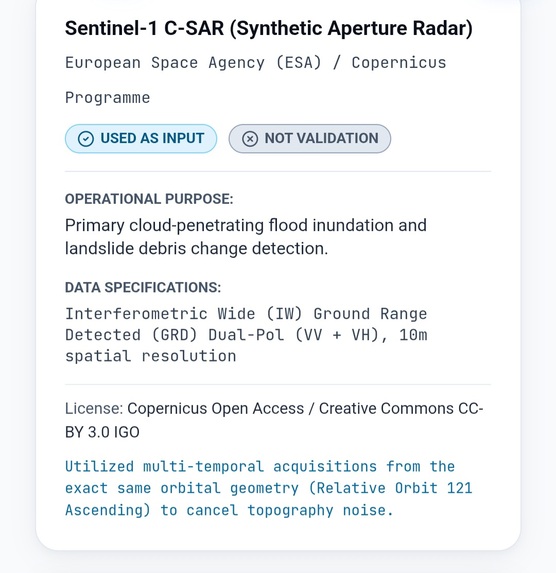Click the 'landslide debris change detection' text
Screen dimensions: 556x573
[x=196, y=249]
